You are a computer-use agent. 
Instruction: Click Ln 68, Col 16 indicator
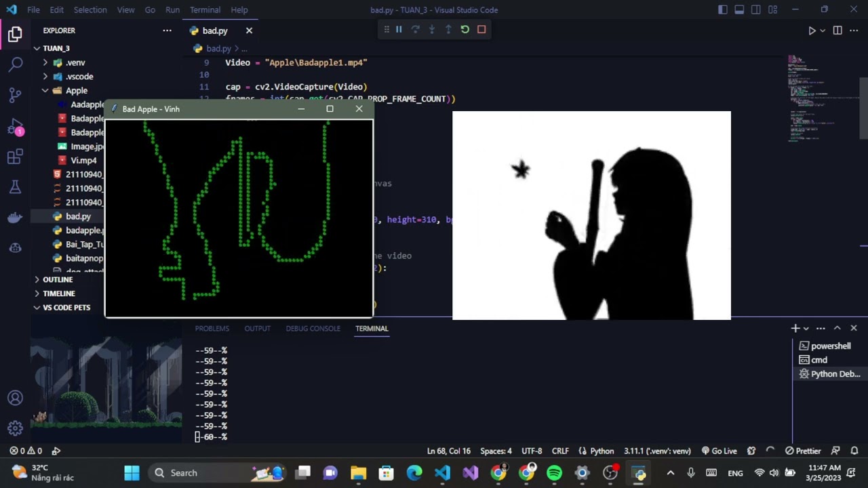(x=449, y=451)
